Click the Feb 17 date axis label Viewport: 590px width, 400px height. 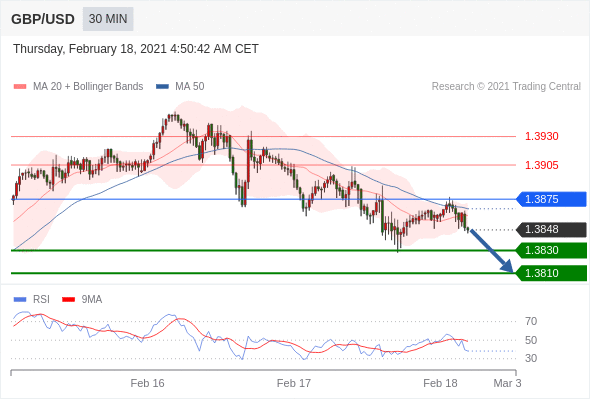click(294, 383)
